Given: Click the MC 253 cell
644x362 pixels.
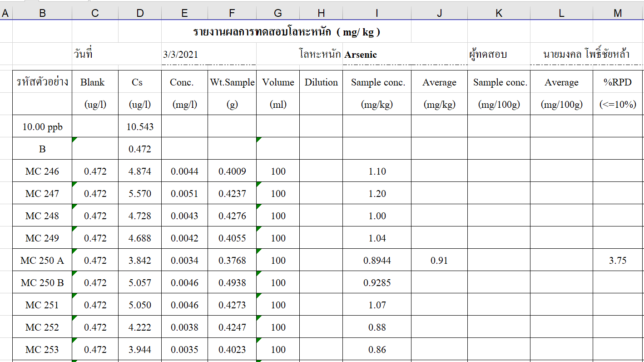Looking at the screenshot, I should pyautogui.click(x=42, y=349).
